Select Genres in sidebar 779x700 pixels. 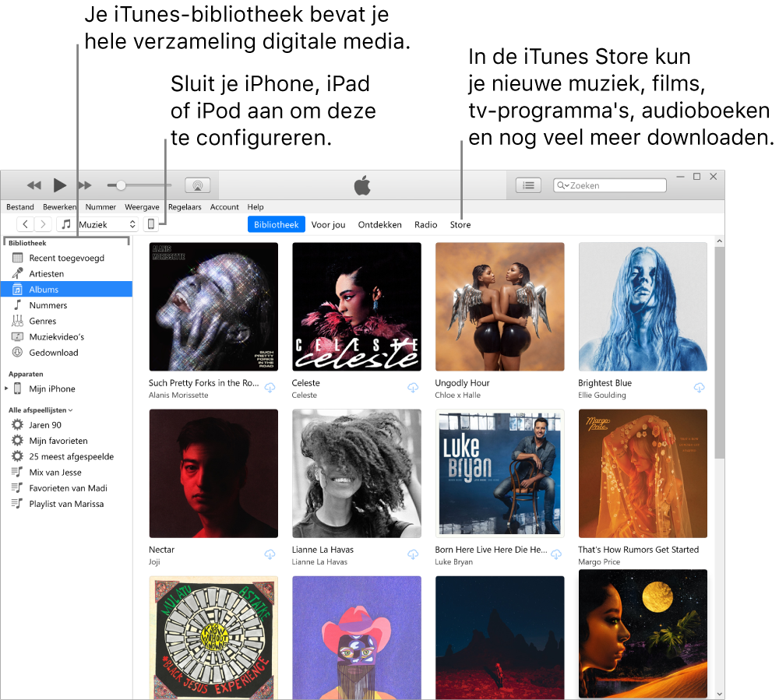[66, 322]
